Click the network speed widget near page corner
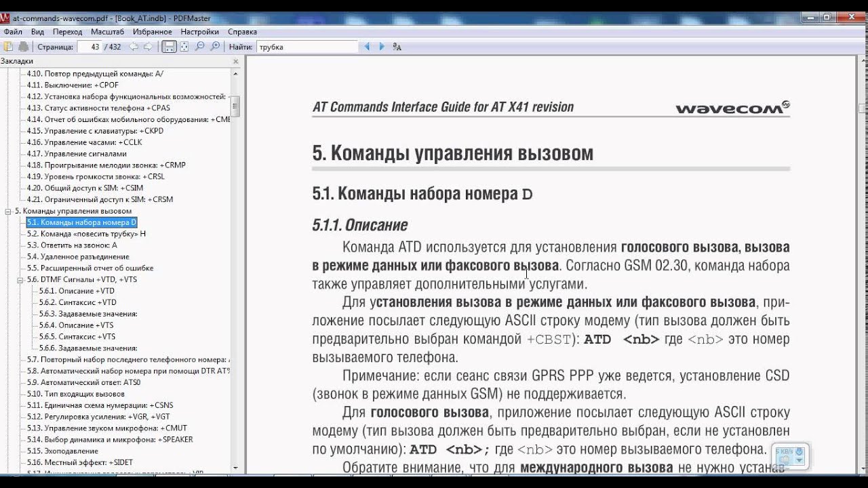The image size is (868, 488). pos(790,456)
